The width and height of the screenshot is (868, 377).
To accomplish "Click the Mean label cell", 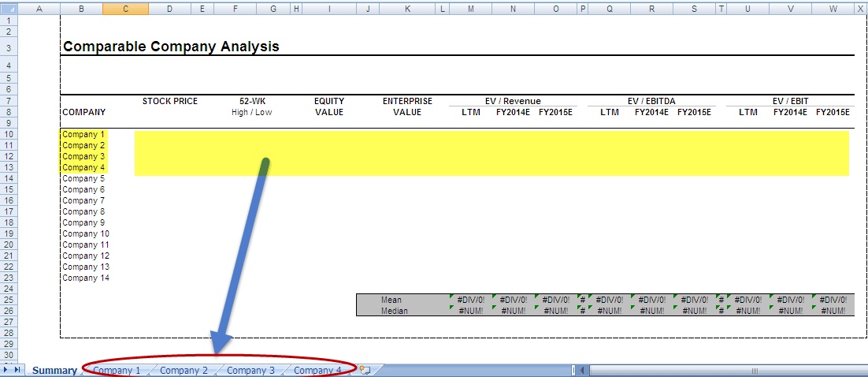I will tap(391, 300).
